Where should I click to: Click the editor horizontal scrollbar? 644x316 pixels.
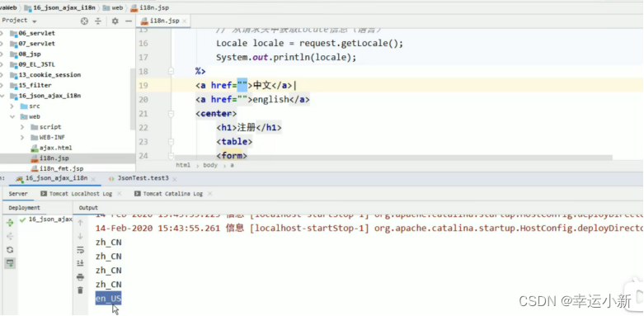coord(393,158)
